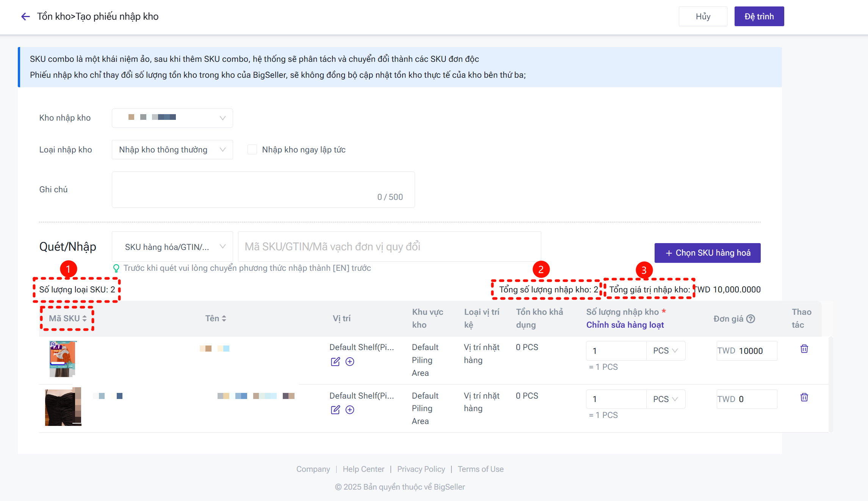Image resolution: width=868 pixels, height=501 pixels.
Task: Delete the first SKU row with trash icon
Action: (x=804, y=349)
